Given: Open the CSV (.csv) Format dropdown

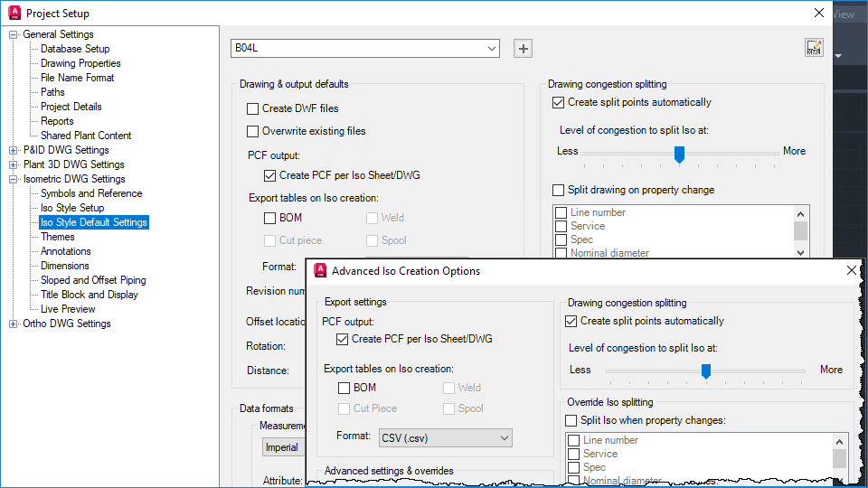Looking at the screenshot, I should point(446,437).
